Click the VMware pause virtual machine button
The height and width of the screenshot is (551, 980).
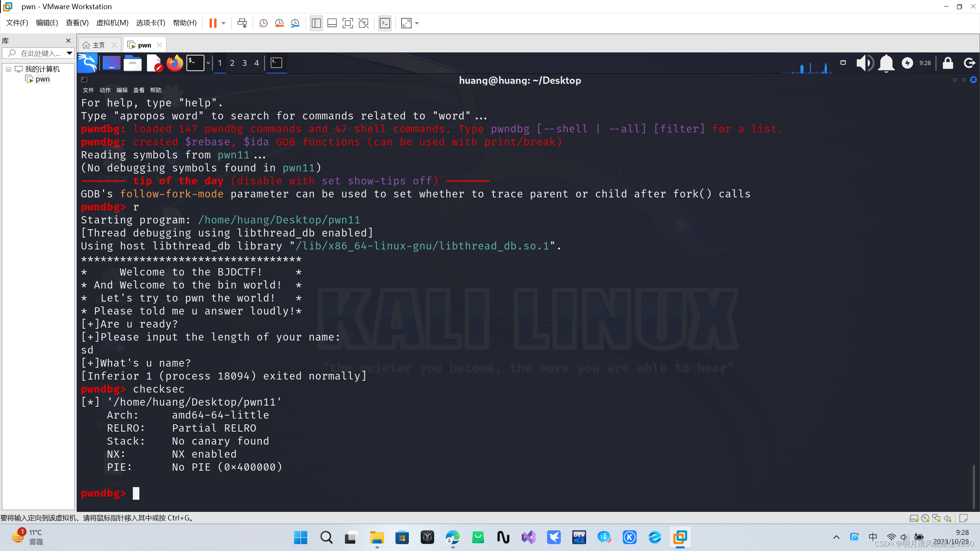pyautogui.click(x=213, y=23)
